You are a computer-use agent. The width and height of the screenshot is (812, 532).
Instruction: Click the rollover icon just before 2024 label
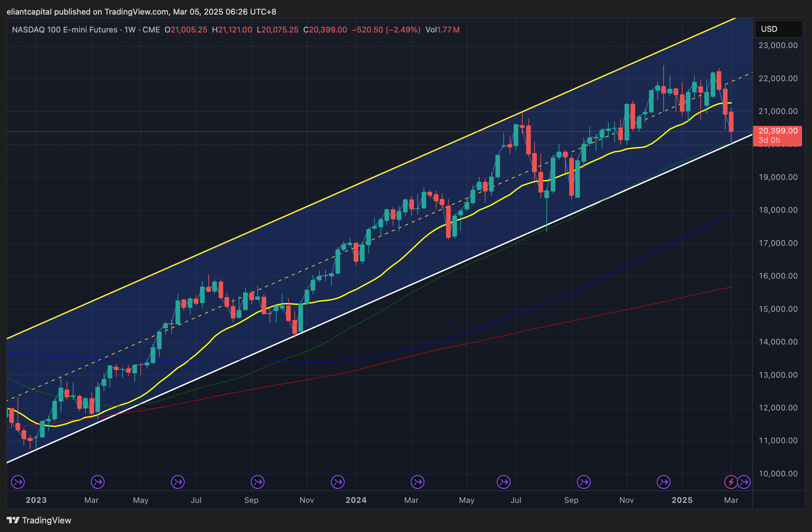coord(338,482)
